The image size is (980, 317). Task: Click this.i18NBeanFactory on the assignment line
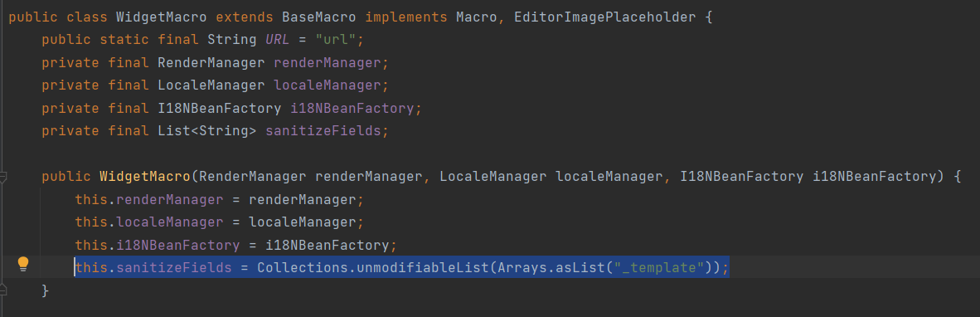[158, 245]
